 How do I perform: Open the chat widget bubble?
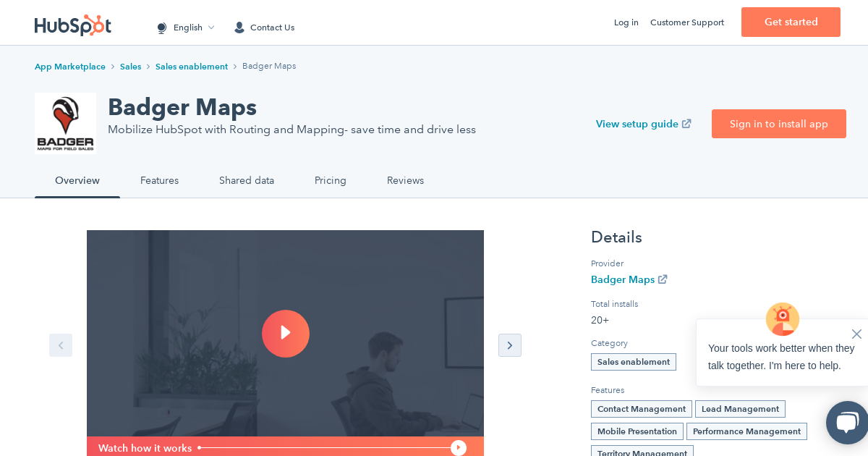point(846,423)
